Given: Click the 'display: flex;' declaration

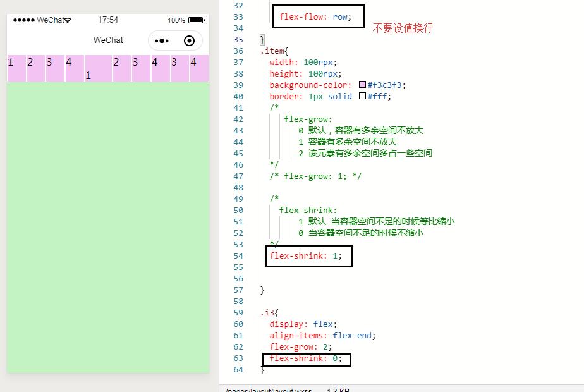Looking at the screenshot, I should coord(303,324).
